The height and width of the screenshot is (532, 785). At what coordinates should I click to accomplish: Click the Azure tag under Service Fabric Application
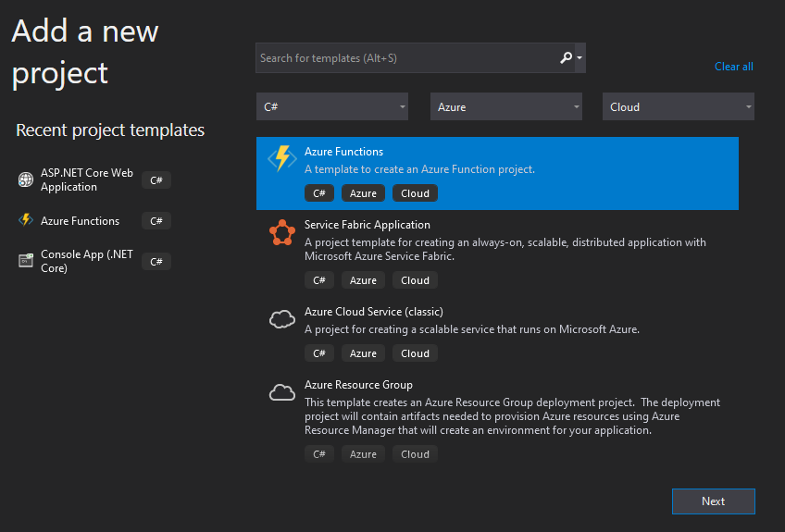(x=363, y=280)
